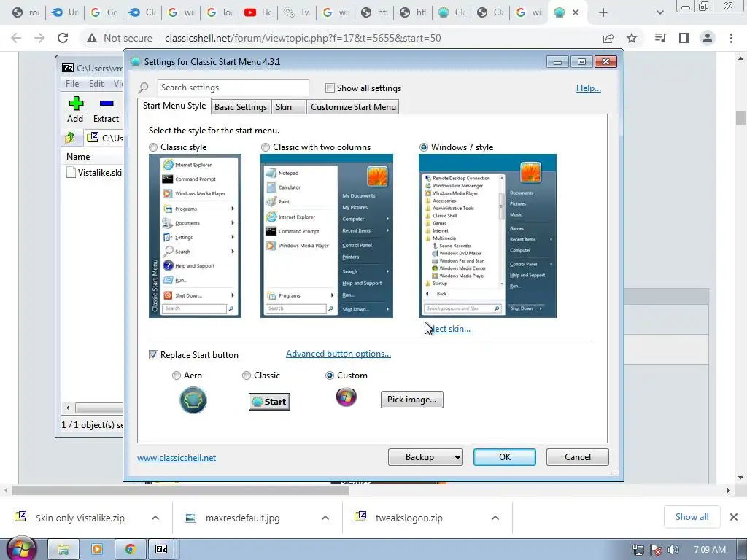Click the Action Center flag tray icon
Image resolution: width=747 pixels, height=560 pixels.
[x=656, y=550]
